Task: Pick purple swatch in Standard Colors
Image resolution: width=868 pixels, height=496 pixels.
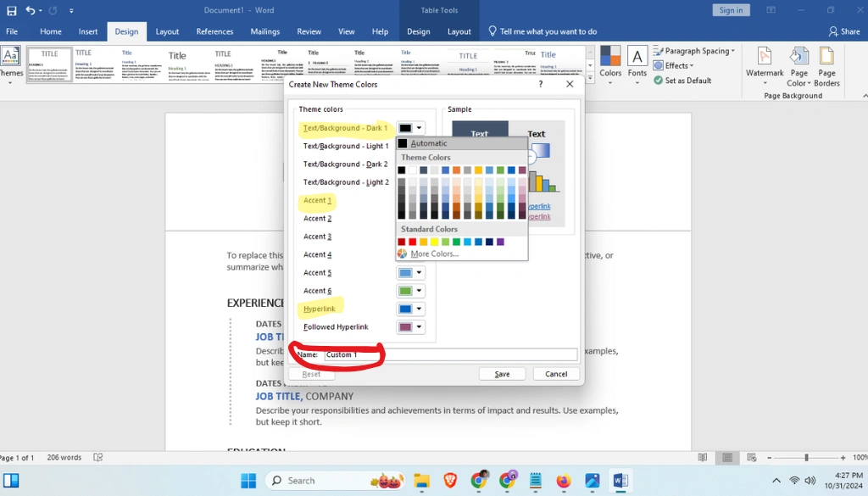Action: pos(500,242)
